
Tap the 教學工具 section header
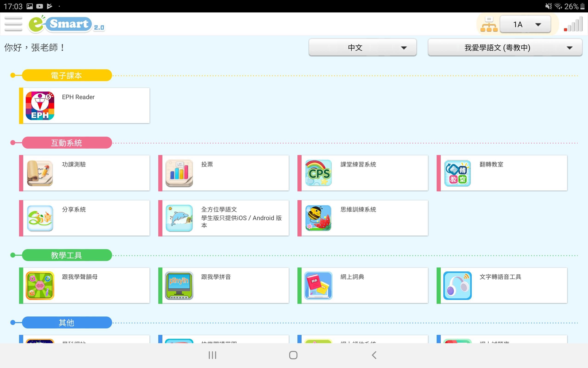(x=67, y=255)
